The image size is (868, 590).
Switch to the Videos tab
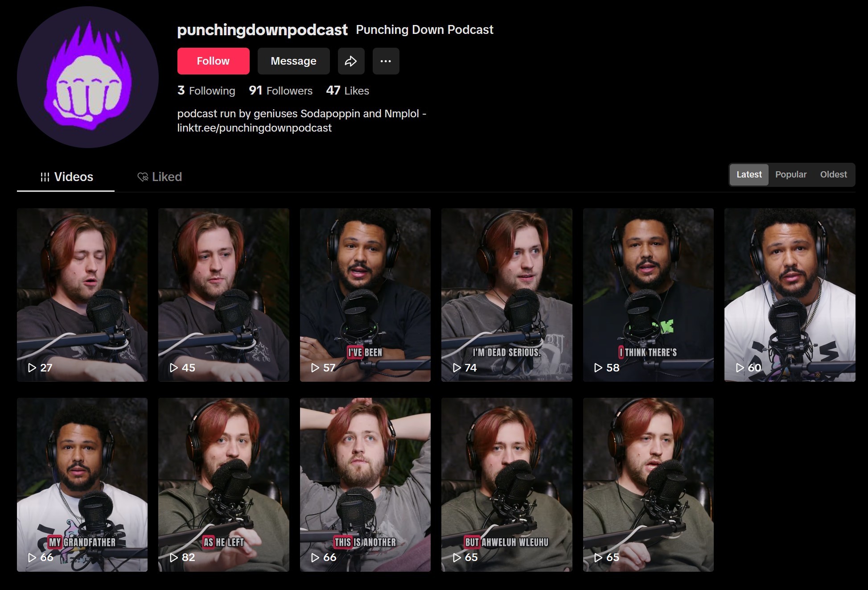tap(66, 177)
